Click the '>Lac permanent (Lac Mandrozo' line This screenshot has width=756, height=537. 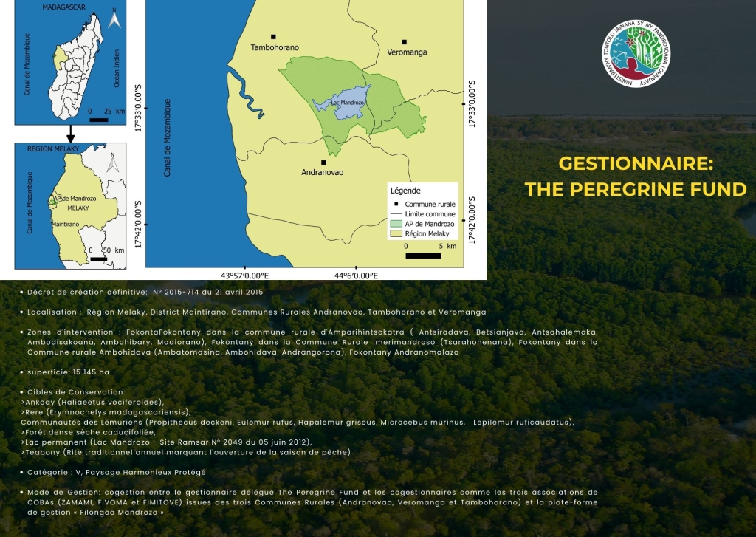pyautogui.click(x=166, y=442)
